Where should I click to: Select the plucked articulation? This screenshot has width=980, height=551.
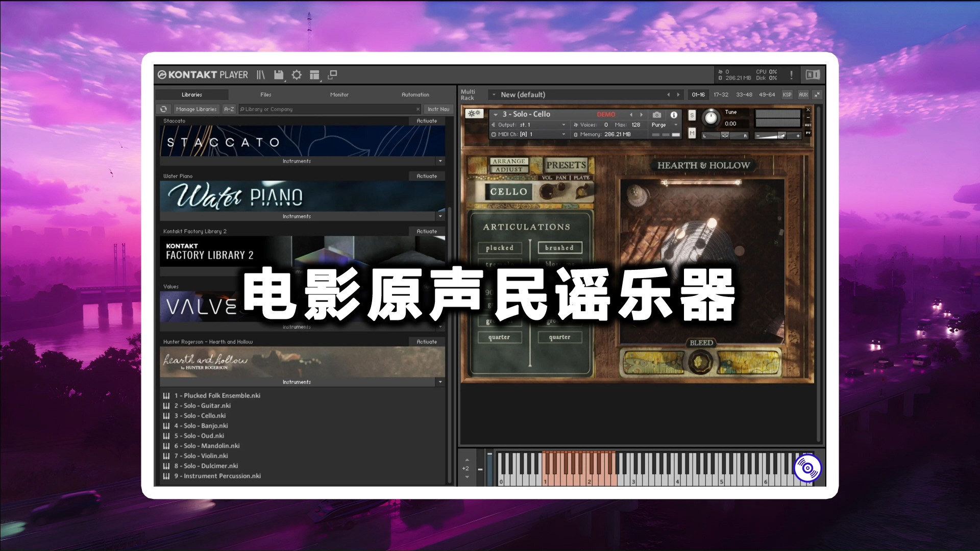(x=500, y=248)
